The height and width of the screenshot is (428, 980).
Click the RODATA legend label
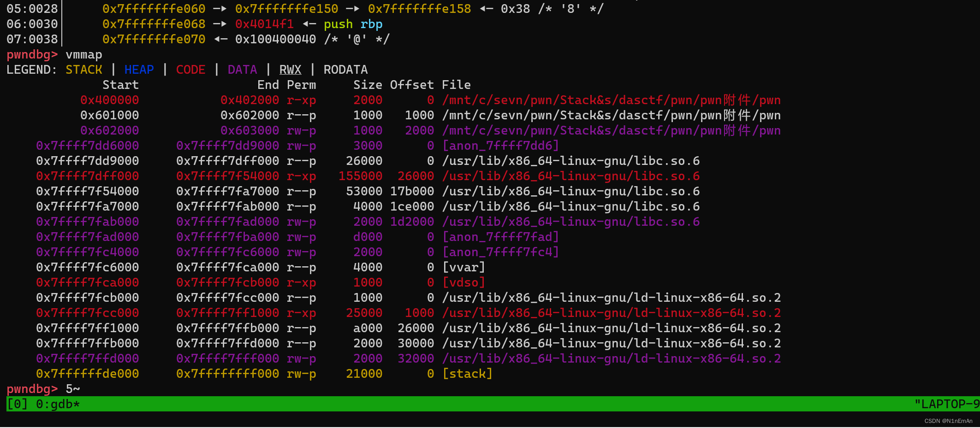[346, 70]
